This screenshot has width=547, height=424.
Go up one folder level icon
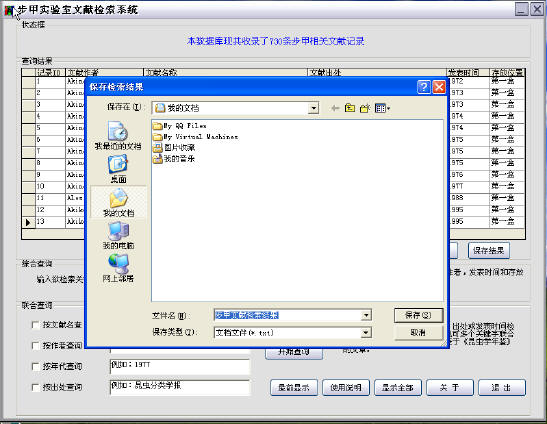(x=350, y=108)
